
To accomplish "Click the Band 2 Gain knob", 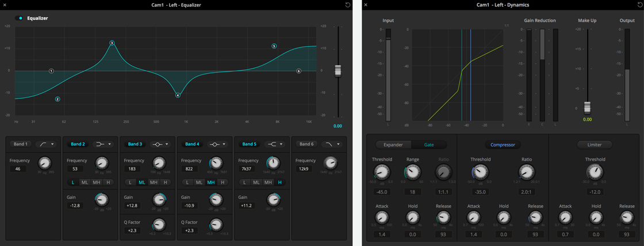I will pyautogui.click(x=102, y=199).
